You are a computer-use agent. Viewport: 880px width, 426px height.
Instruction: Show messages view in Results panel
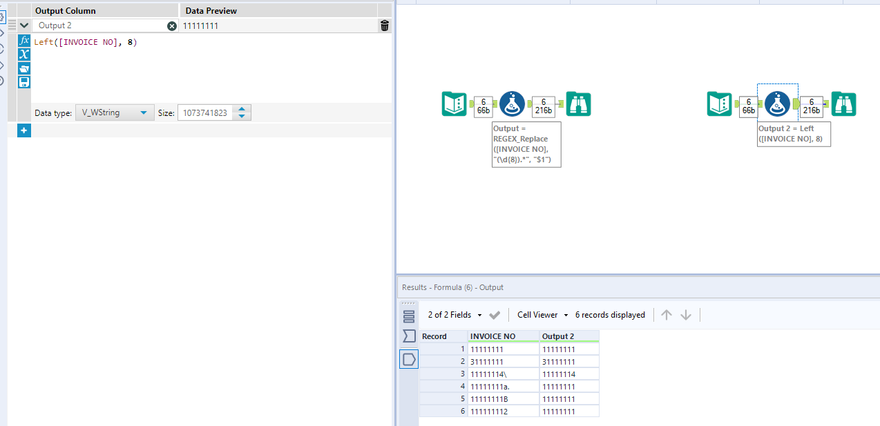pos(409,317)
